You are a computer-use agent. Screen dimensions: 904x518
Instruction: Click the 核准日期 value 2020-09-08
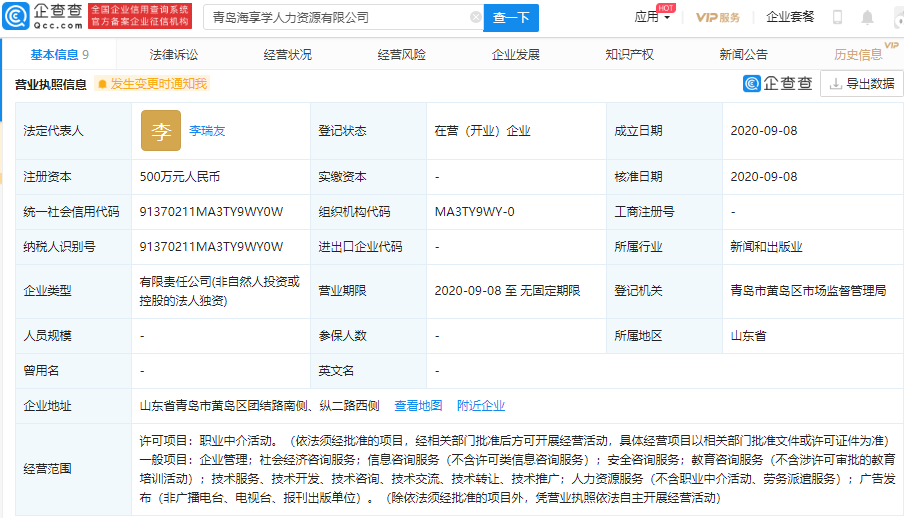(x=764, y=177)
